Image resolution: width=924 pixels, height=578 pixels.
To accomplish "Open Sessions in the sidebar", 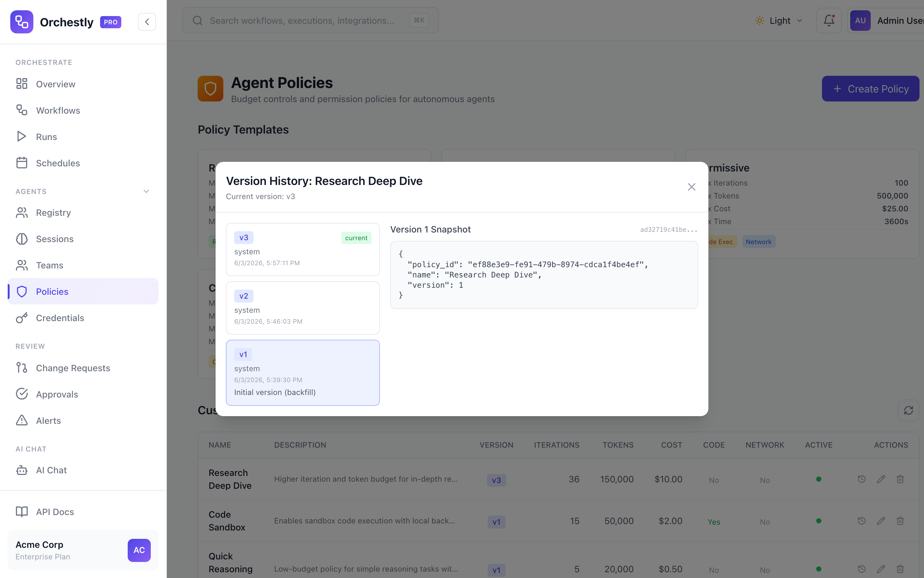I will [83, 239].
